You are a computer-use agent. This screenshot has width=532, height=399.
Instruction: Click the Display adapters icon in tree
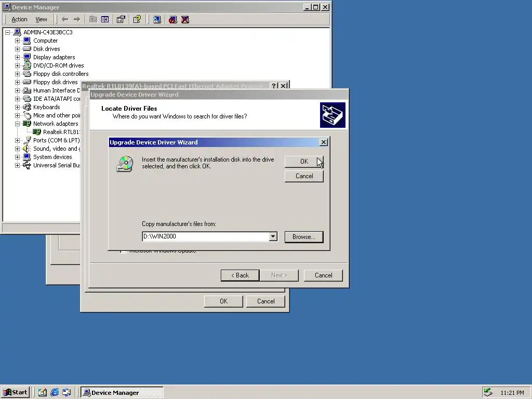click(x=27, y=57)
